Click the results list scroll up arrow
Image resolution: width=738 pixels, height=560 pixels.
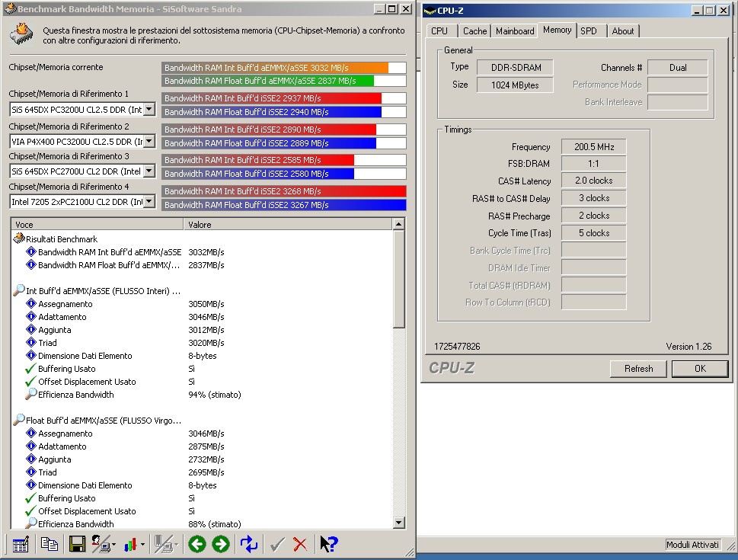coord(398,224)
